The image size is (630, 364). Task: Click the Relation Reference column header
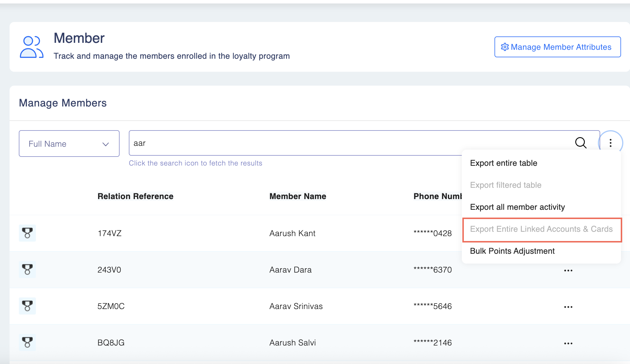(135, 196)
